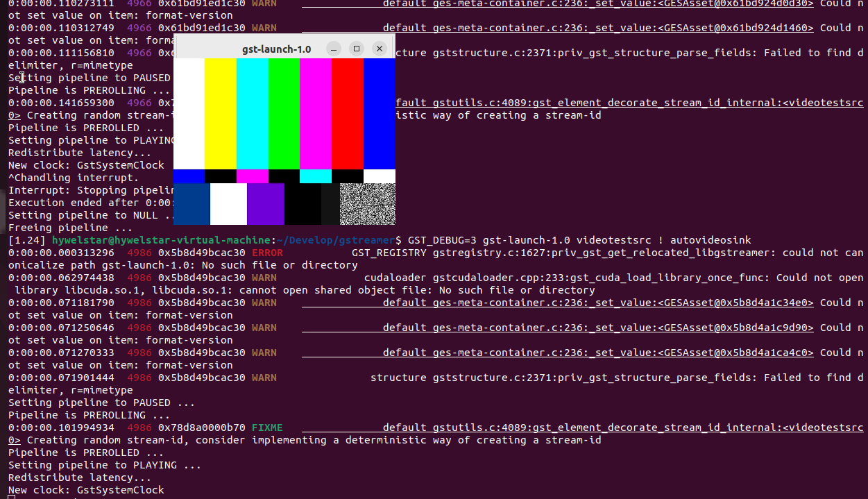Open the GESAsset@0x61bd924d1460 underlined link
The width and height of the screenshot is (868, 499).
tap(735, 28)
